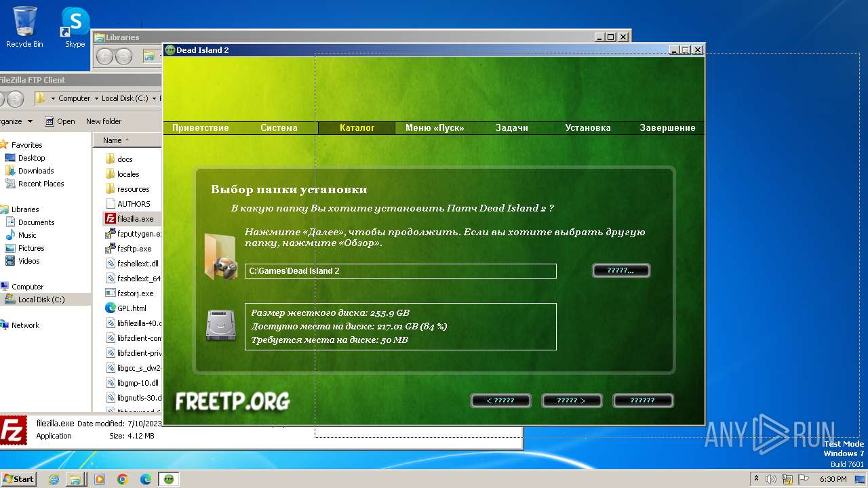
Task: Click the browse button next to the install path
Action: 621,270
